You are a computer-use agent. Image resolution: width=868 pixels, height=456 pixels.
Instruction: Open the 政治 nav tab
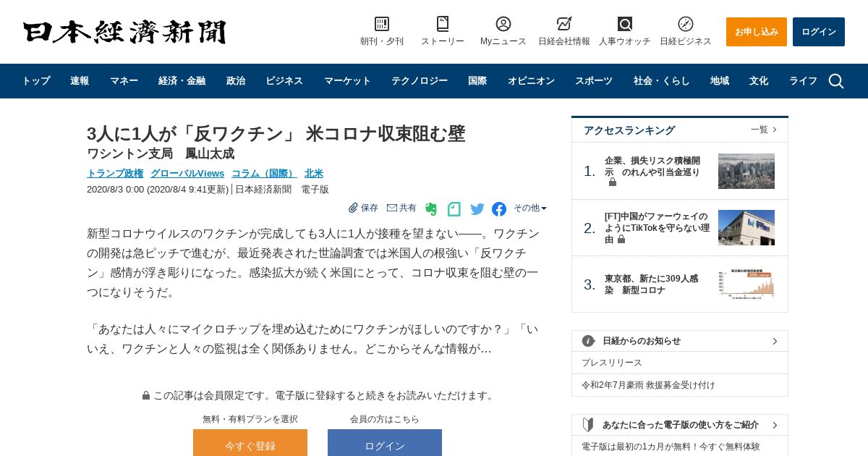pyautogui.click(x=236, y=81)
